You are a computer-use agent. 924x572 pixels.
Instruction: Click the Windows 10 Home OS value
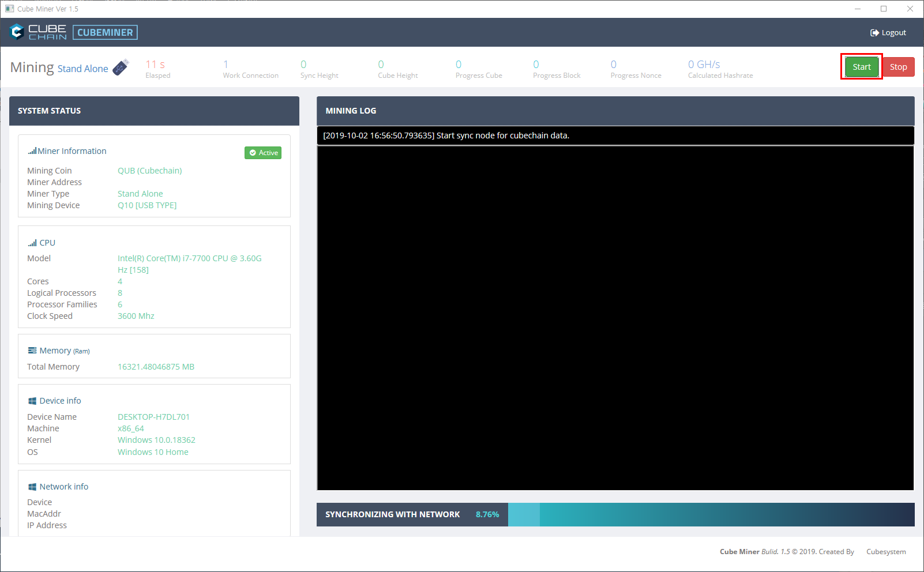153,452
